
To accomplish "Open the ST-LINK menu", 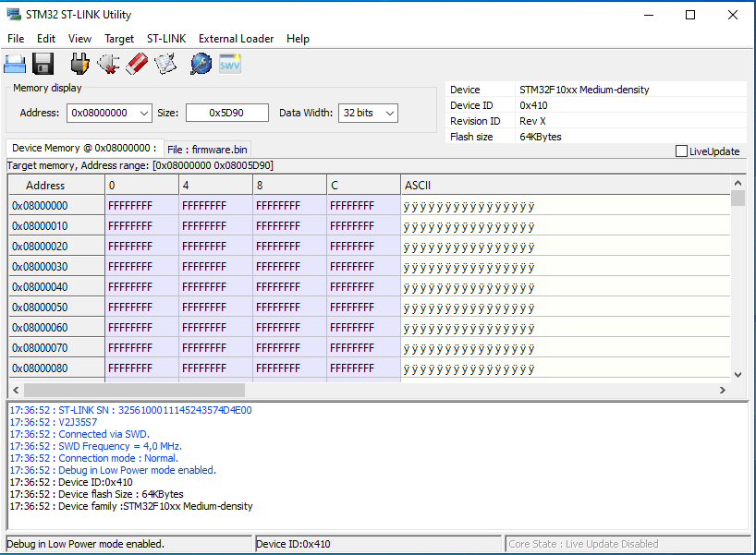I will pos(166,39).
